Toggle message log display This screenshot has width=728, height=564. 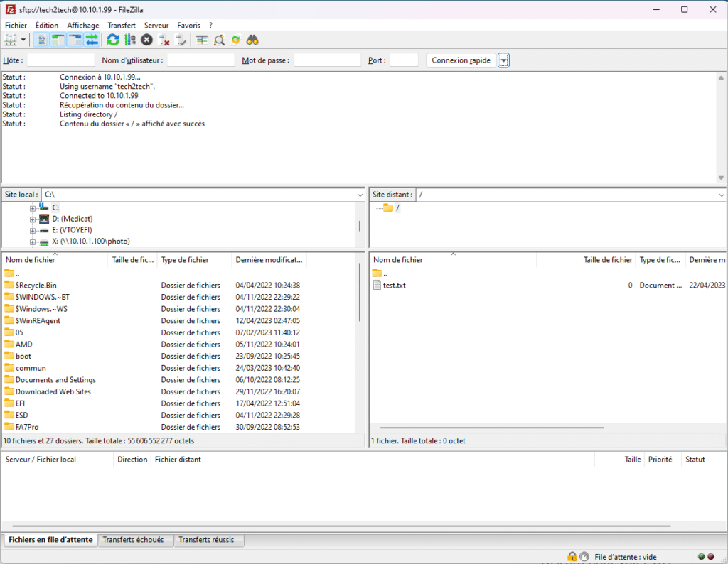click(x=41, y=40)
